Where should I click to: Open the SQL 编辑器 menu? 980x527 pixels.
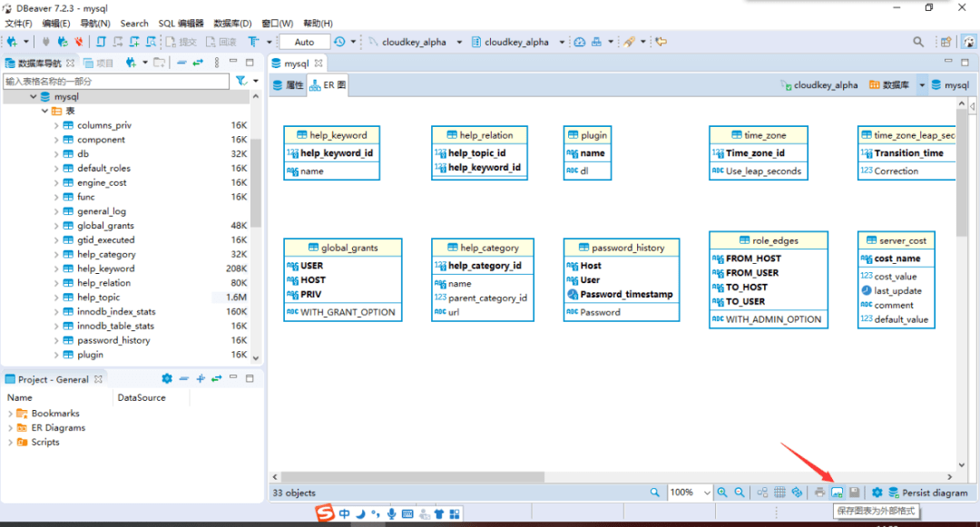181,23
